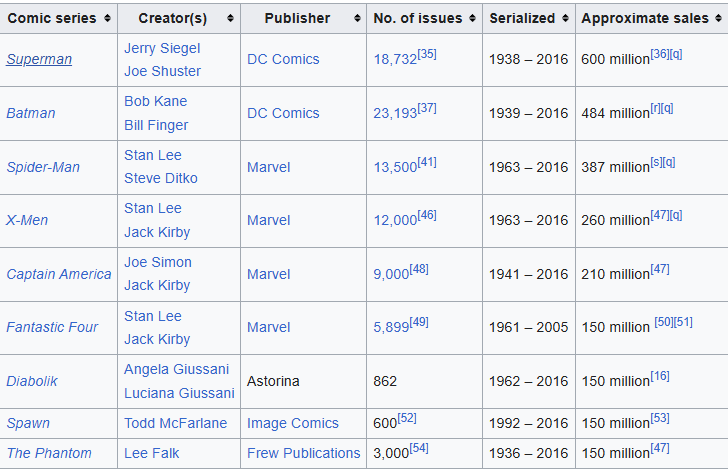The image size is (728, 472).
Task: Visit the Fantastic Four series link
Action: pyautogui.click(x=52, y=327)
